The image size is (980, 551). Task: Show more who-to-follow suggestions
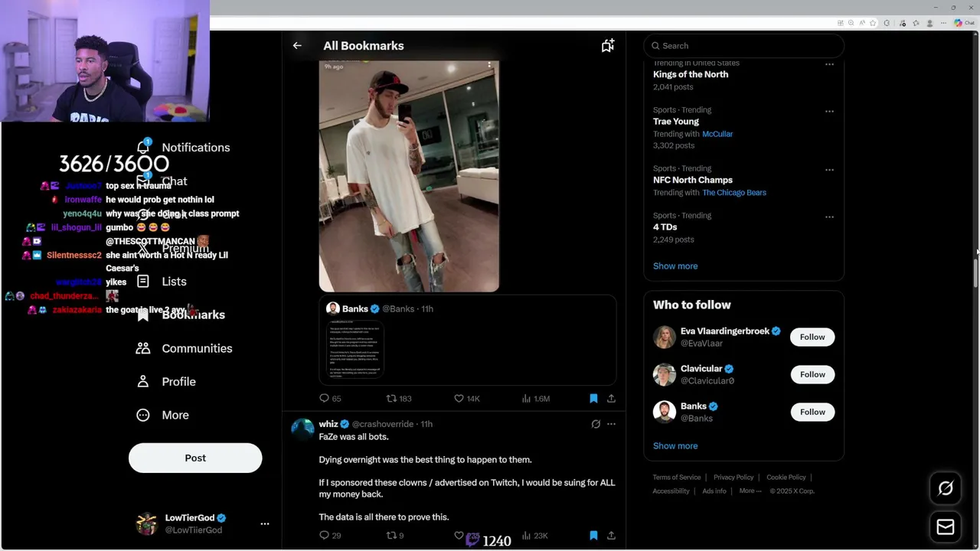tap(675, 446)
